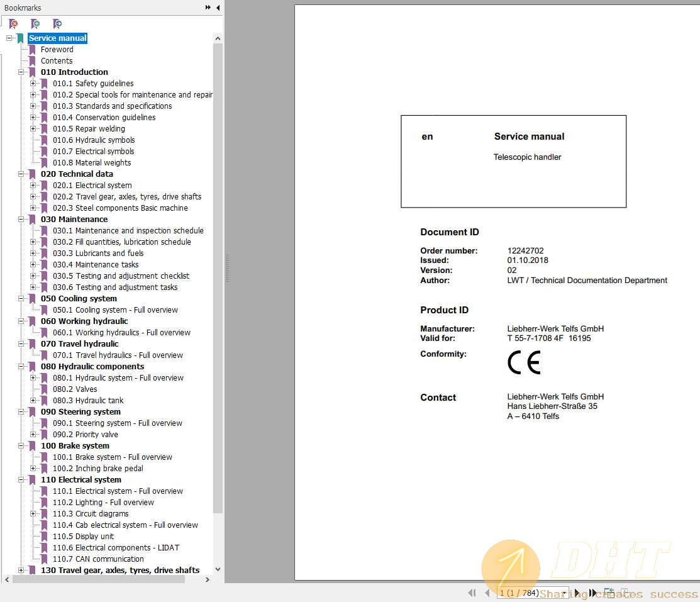Open the 100.2 Inching brake pedal bookmark
The height and width of the screenshot is (602, 700).
tap(97, 469)
